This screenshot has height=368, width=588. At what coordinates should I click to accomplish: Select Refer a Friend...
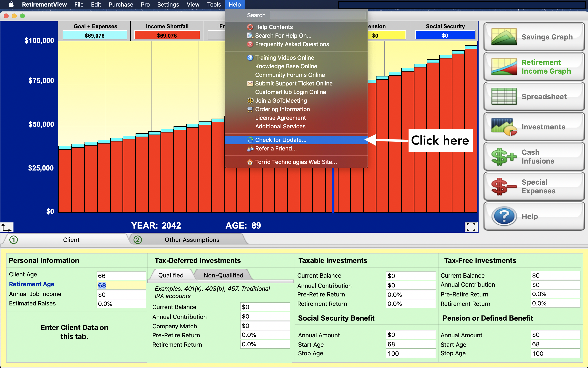click(296, 148)
